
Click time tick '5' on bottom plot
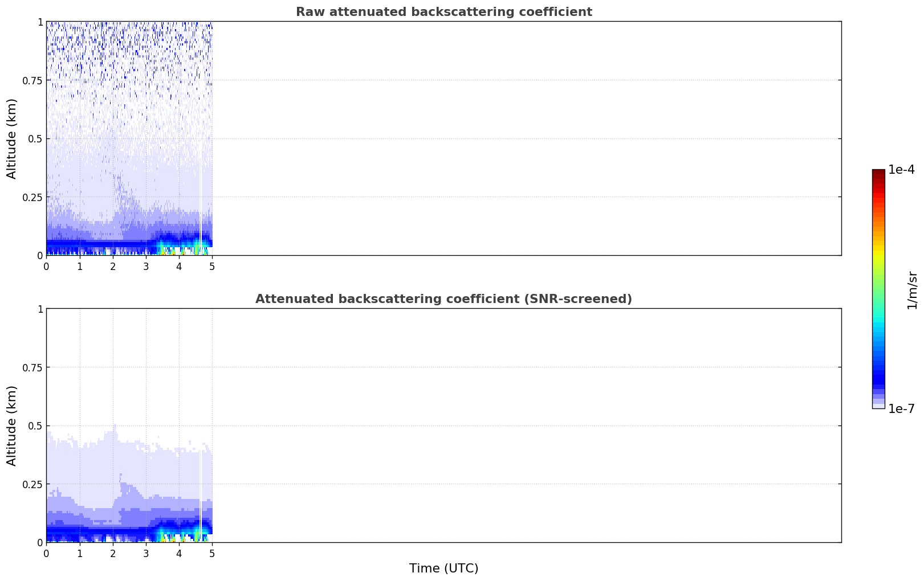(212, 553)
